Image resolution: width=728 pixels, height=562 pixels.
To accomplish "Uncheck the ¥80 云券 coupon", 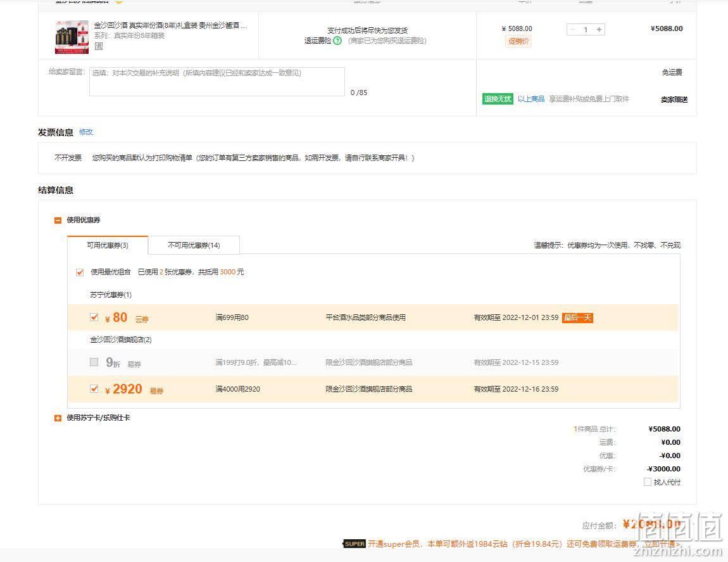I will click(x=94, y=317).
